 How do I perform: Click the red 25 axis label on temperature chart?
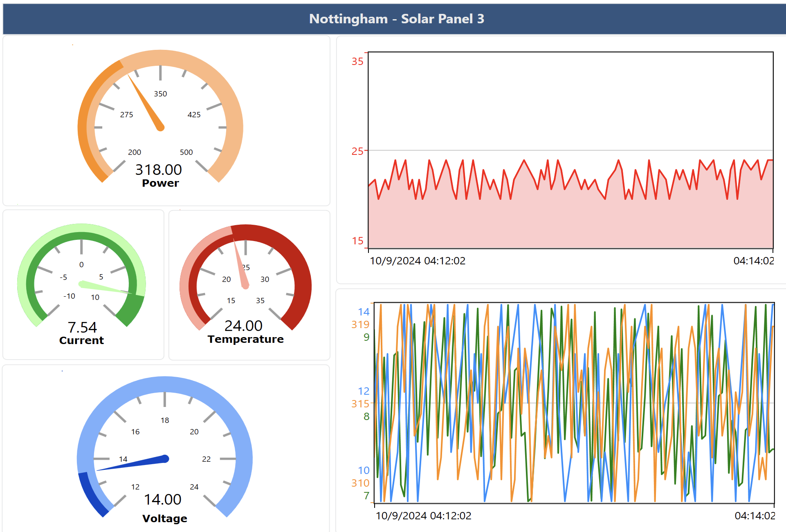[x=357, y=151]
